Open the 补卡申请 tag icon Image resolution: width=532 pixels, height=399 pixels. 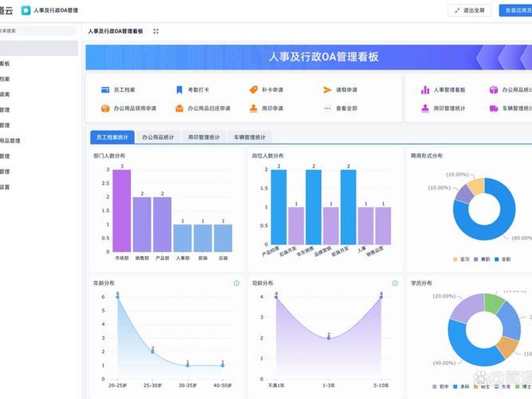253,90
